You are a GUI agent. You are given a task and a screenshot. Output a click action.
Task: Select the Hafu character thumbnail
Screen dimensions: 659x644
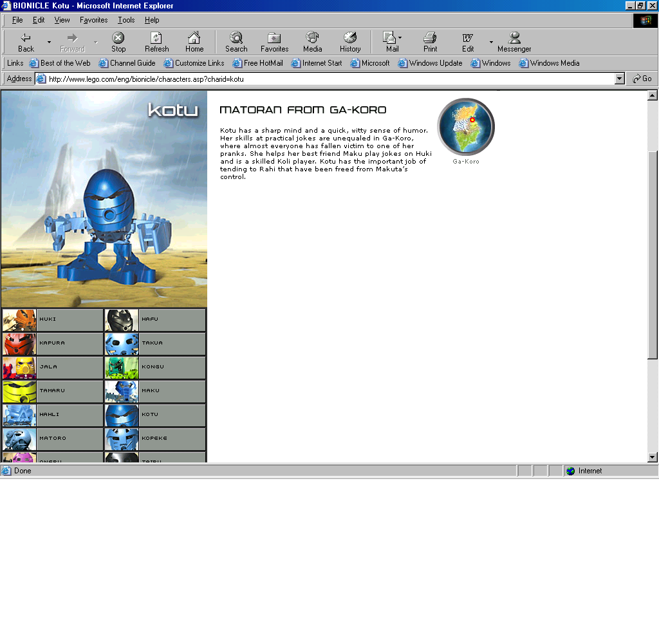pyautogui.click(x=122, y=320)
